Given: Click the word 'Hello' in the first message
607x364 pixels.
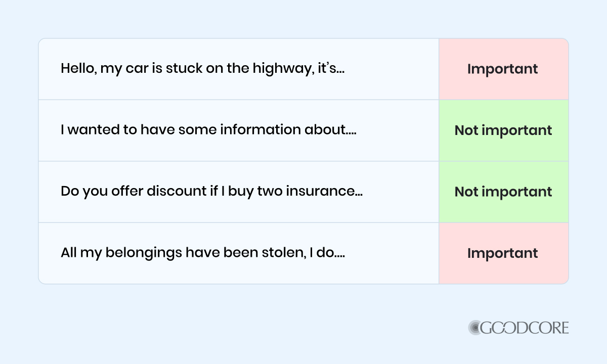Looking at the screenshot, I should coord(78,69).
